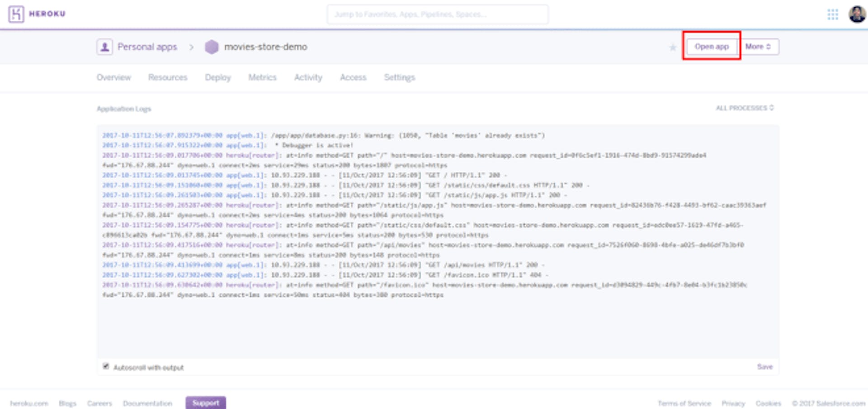Open Terms of Service link
This screenshot has width=868, height=409.
point(684,403)
